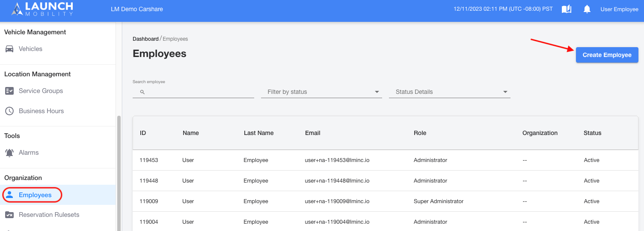Focus the Search employee input field

(x=193, y=92)
